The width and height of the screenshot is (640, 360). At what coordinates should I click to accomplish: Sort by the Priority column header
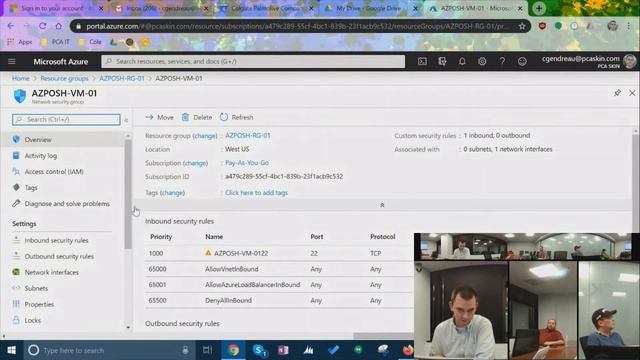[x=161, y=237]
